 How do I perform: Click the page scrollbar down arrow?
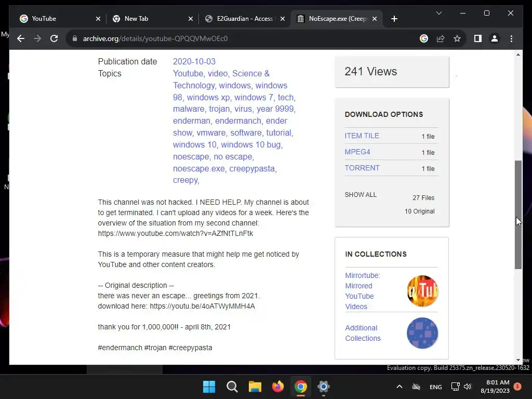point(518,361)
